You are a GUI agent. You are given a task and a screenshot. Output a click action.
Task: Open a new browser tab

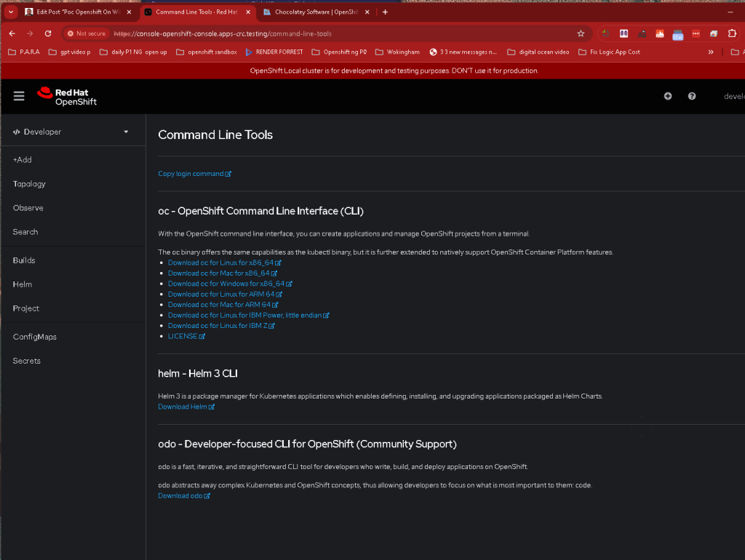(386, 12)
